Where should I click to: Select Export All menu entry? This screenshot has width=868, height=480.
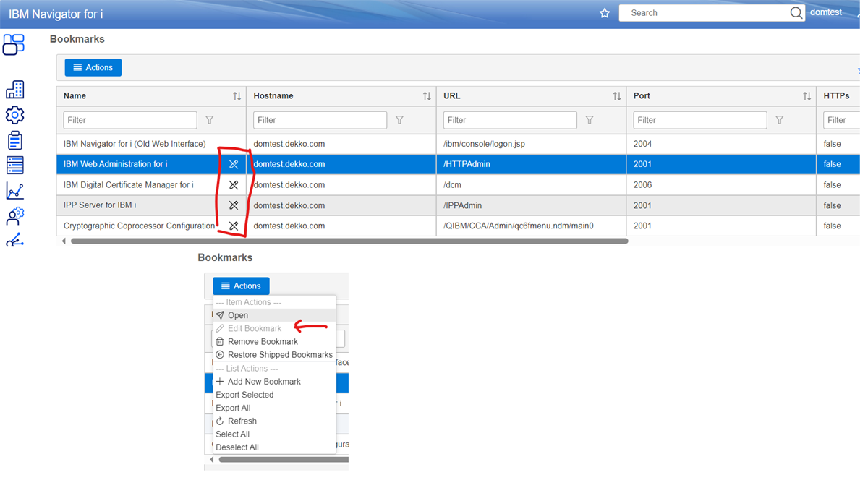[x=274, y=408]
